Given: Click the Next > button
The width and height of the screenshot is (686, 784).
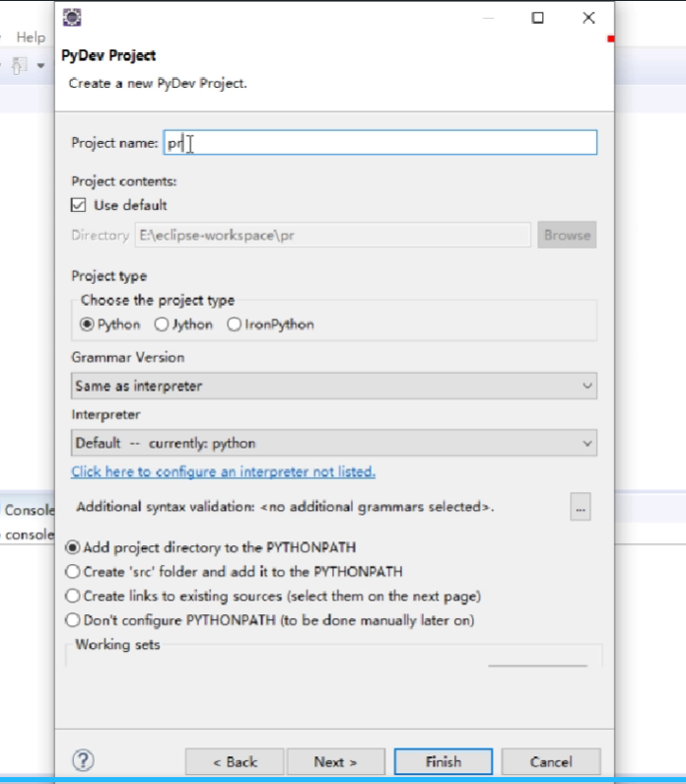Looking at the screenshot, I should point(336,761).
